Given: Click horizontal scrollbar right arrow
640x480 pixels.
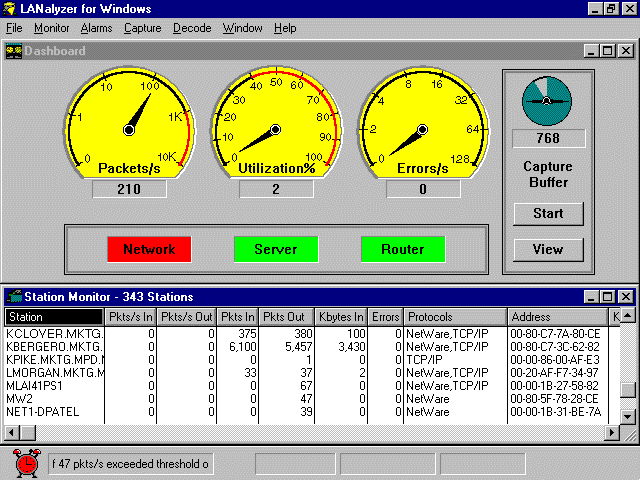Looking at the screenshot, I should click(612, 432).
